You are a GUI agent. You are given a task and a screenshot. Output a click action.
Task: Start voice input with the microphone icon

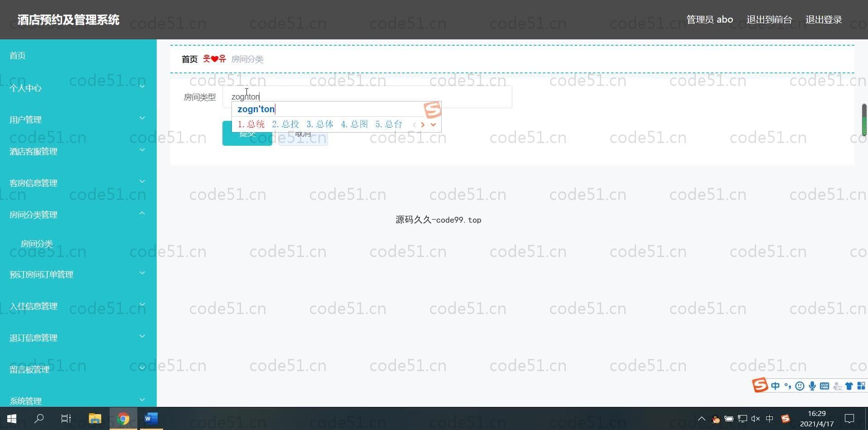click(x=812, y=386)
